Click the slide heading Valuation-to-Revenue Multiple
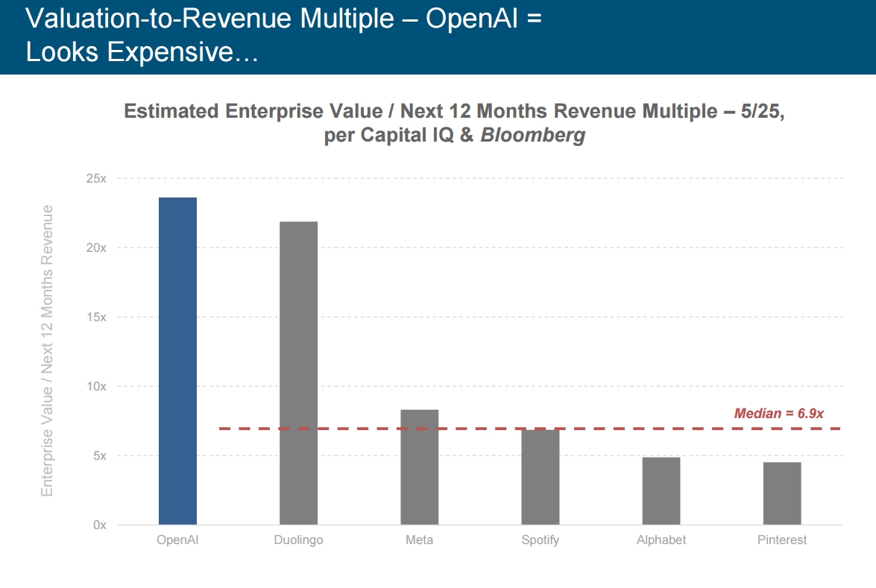 (283, 34)
